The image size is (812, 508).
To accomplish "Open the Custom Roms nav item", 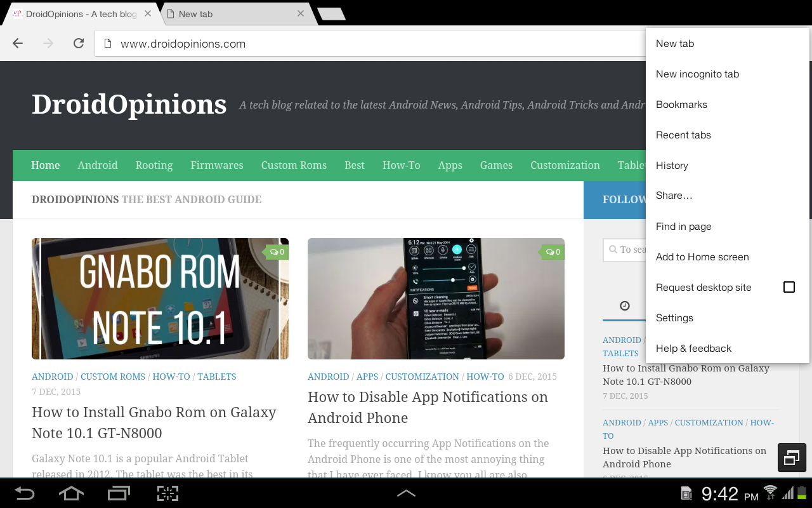I will (x=294, y=165).
